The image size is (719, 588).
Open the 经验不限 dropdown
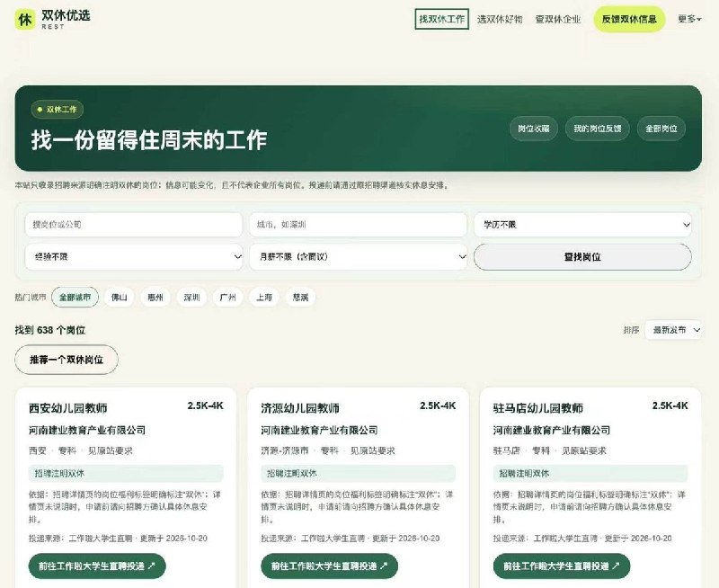click(133, 257)
